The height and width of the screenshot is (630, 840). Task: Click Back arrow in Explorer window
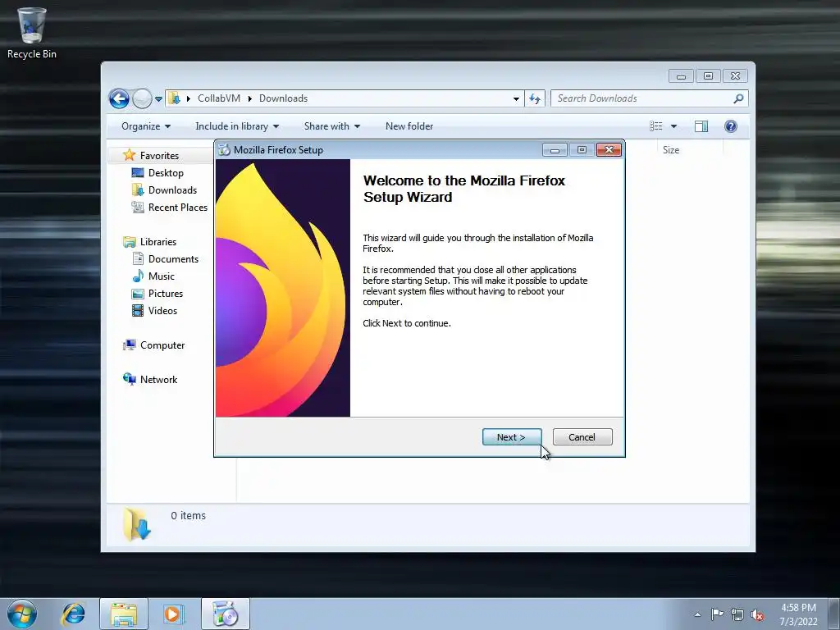tap(119, 98)
